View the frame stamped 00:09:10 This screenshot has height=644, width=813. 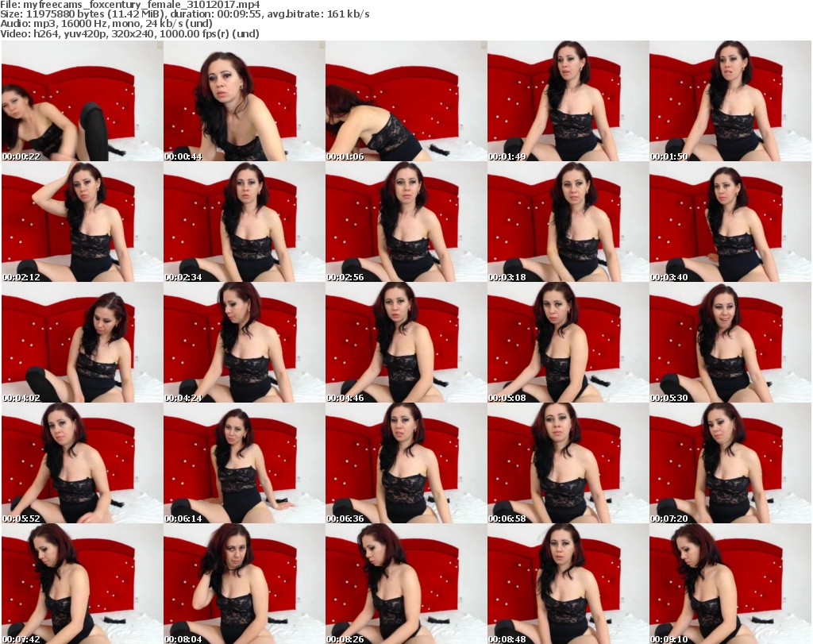(x=730, y=584)
